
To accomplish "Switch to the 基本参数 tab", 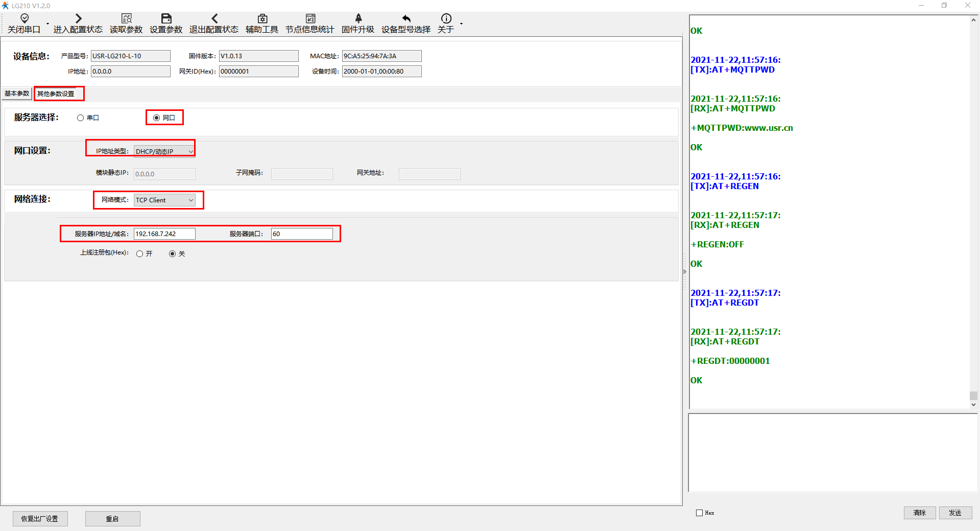I will tap(17, 94).
